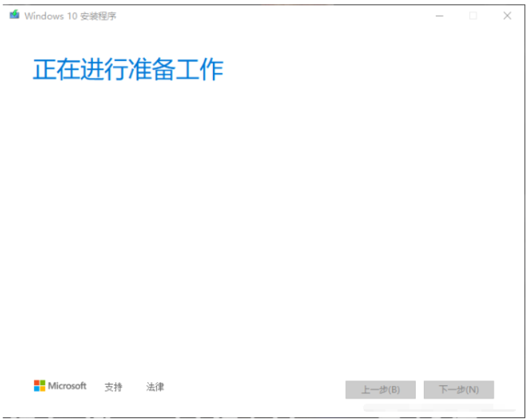Image resolution: width=529 pixels, height=420 pixels.
Task: Click the "Windows 10" text in title bar
Action: [51, 16]
